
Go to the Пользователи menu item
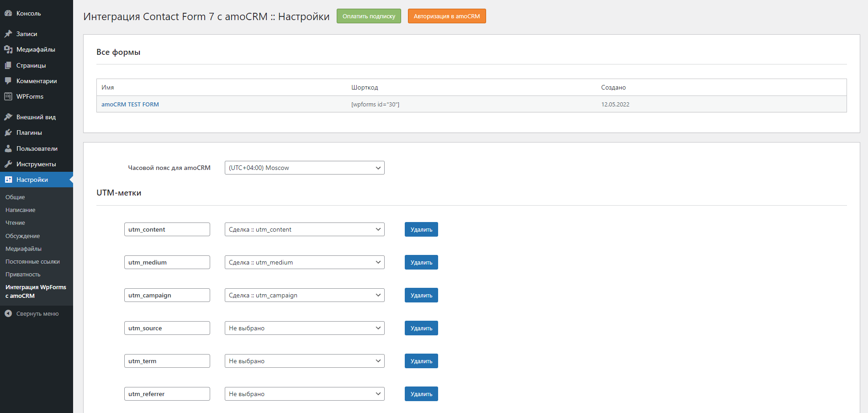37,148
